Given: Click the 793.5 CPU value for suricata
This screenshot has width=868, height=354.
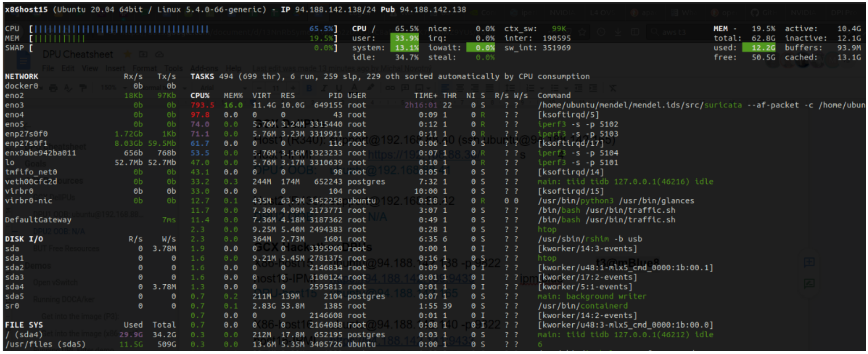Looking at the screenshot, I should coord(202,105).
